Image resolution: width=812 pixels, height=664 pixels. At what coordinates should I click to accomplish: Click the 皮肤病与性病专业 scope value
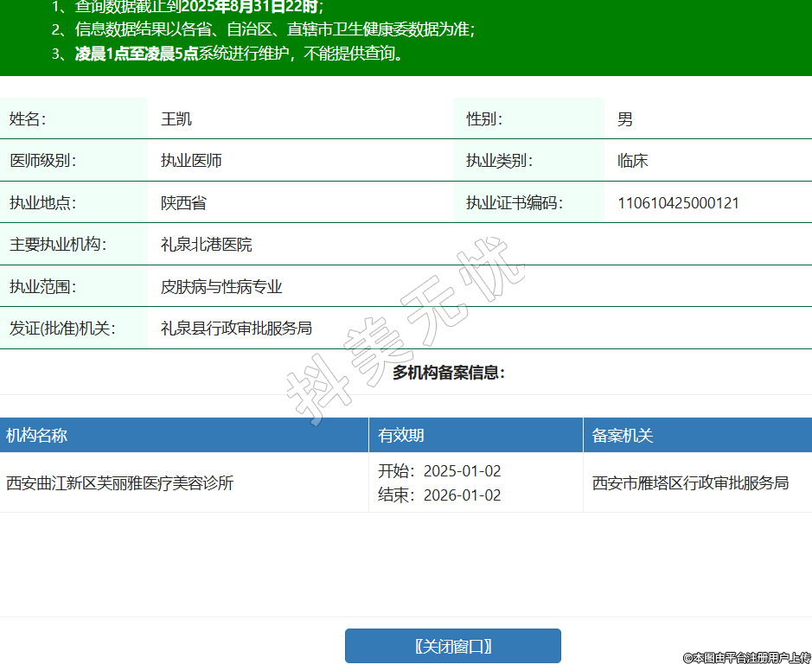221,287
